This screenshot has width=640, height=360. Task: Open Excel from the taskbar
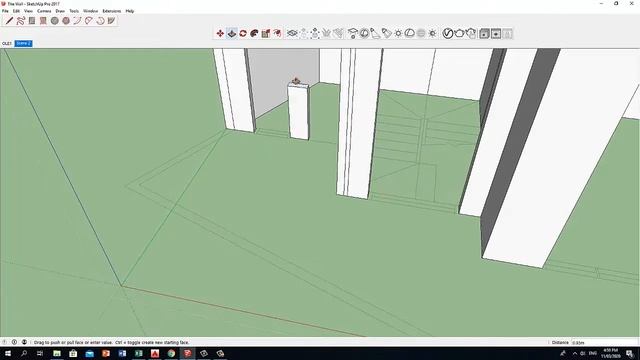[x=138, y=353]
